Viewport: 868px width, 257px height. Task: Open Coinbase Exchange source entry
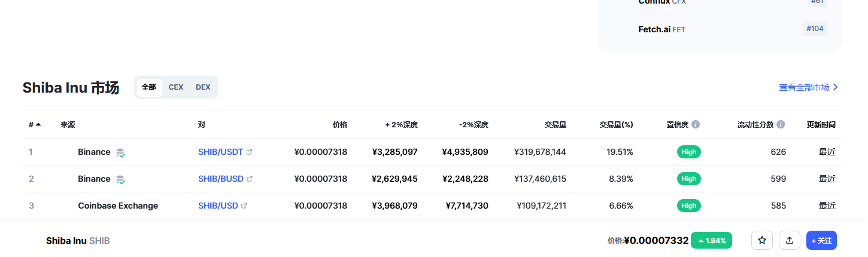click(x=118, y=206)
